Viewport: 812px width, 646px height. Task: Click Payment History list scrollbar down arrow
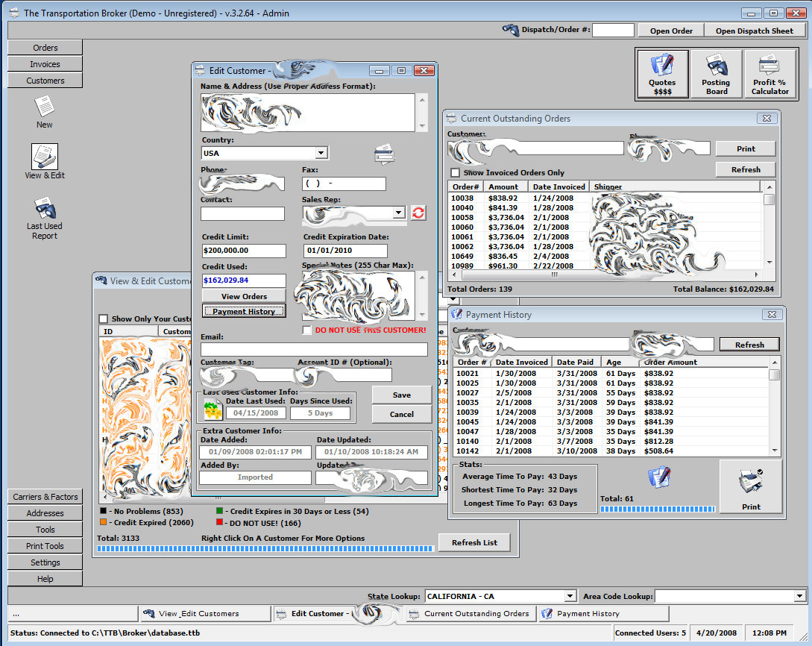[x=775, y=451]
